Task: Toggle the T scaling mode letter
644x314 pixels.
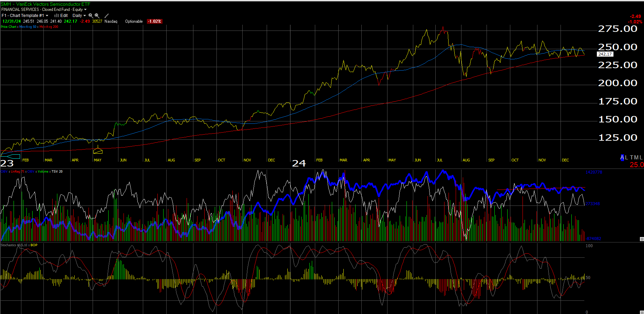Action: coord(631,157)
